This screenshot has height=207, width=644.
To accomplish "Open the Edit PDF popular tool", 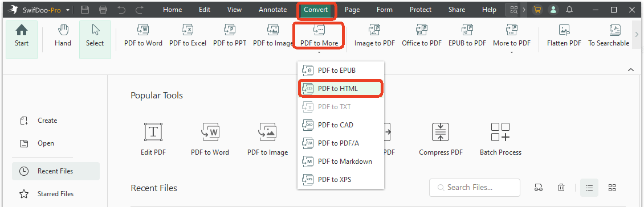I will tap(153, 139).
